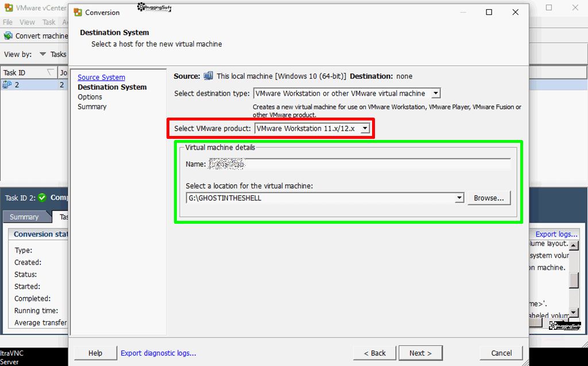Viewport: 588px width, 366px height.
Task: Open the View menu in vCenter Converter
Action: 27,22
